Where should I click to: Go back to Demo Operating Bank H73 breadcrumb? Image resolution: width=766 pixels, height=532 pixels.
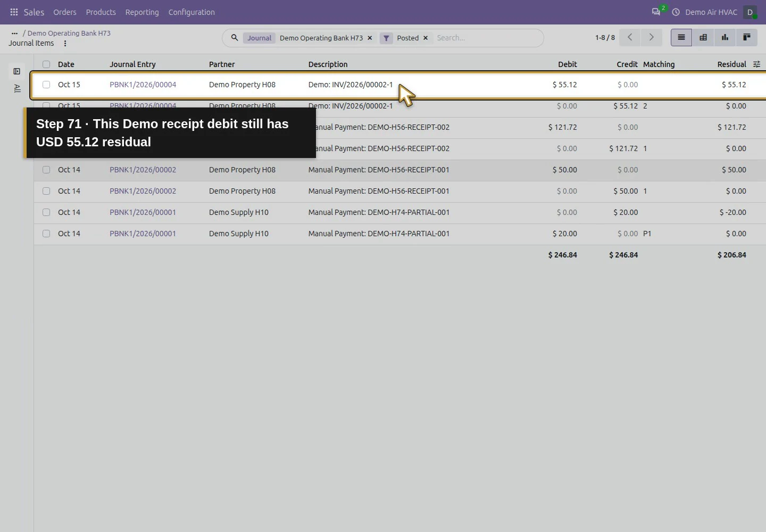69,33
